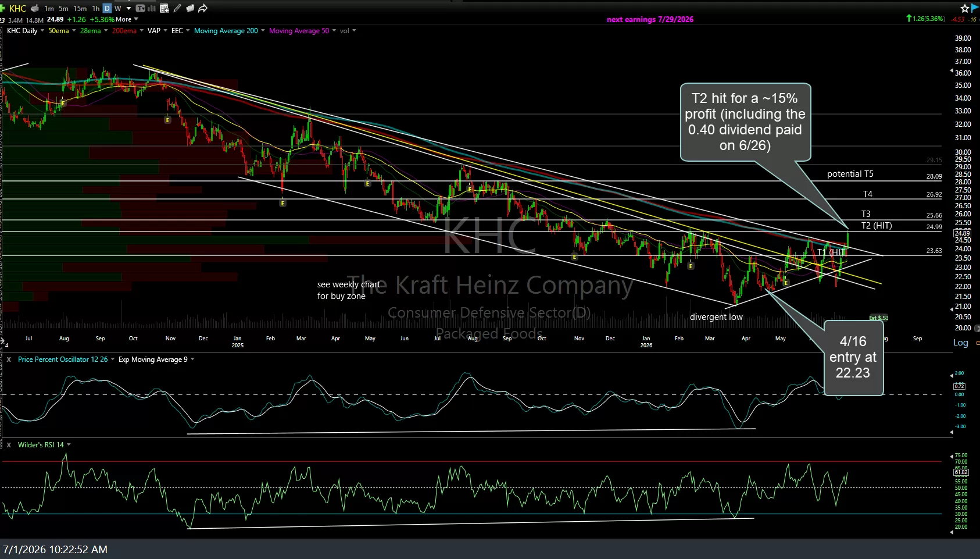Click the potential T5 label
This screenshot has height=559, width=980.
[850, 174]
